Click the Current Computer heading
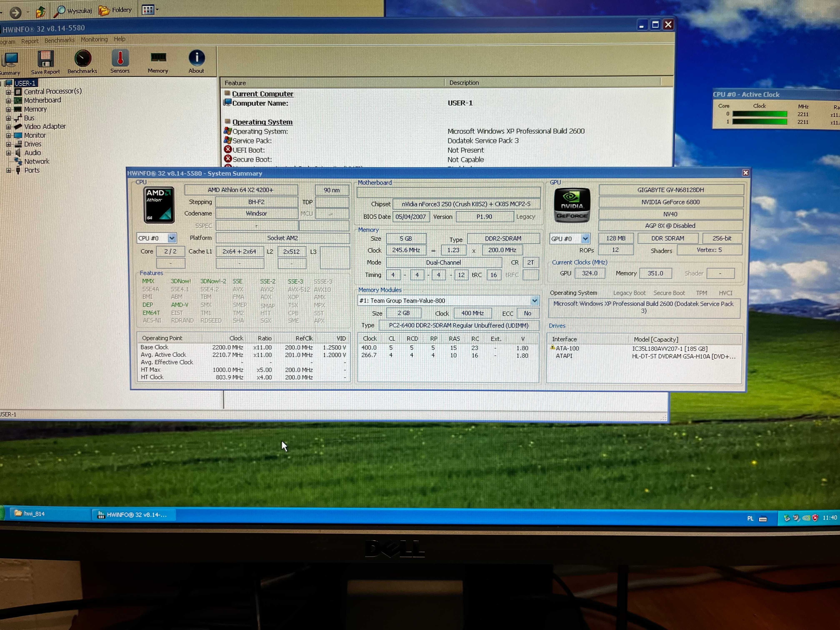Viewport: 840px width, 630px height. click(x=262, y=94)
